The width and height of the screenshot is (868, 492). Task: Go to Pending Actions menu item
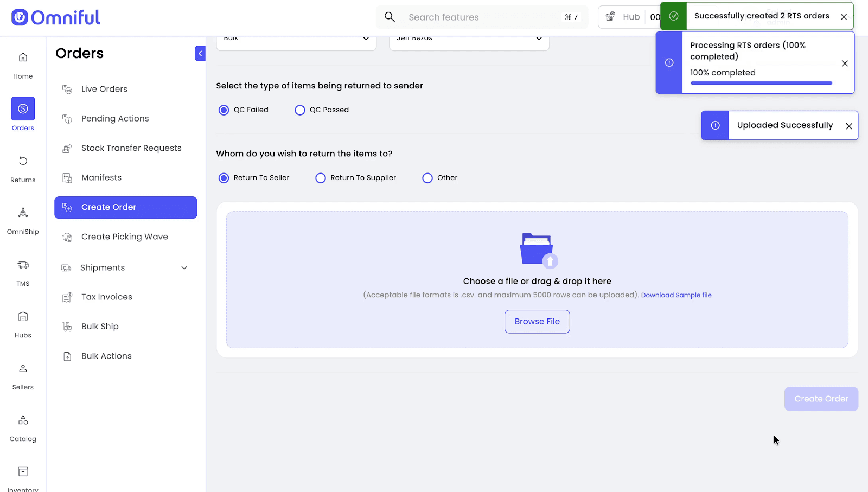115,119
